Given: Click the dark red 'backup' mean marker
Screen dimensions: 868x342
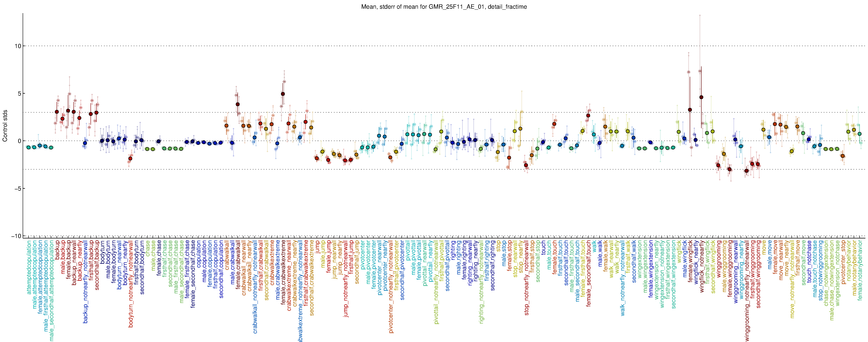Looking at the screenshot, I should [x=57, y=112].
